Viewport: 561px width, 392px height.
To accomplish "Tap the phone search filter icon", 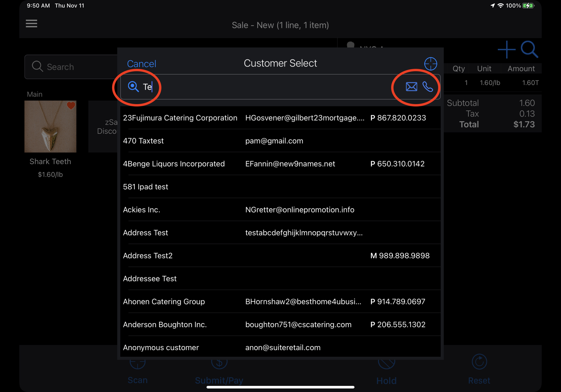I will coord(428,87).
